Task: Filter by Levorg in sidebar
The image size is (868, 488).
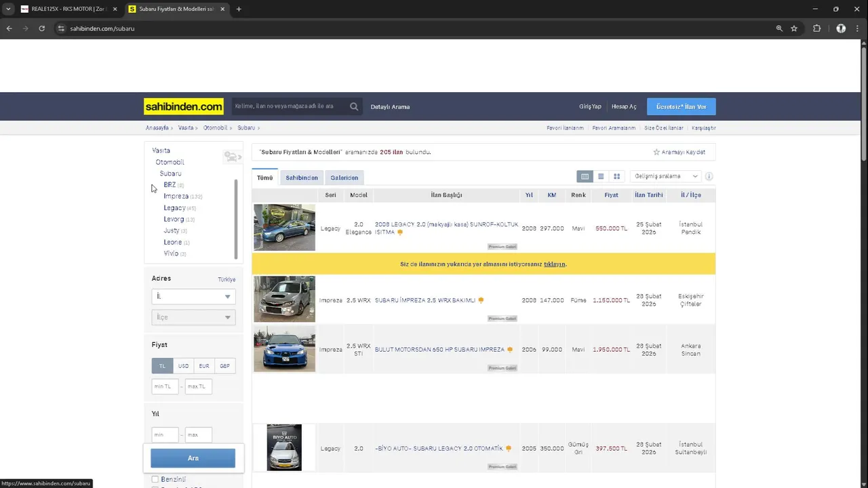Action: (174, 219)
